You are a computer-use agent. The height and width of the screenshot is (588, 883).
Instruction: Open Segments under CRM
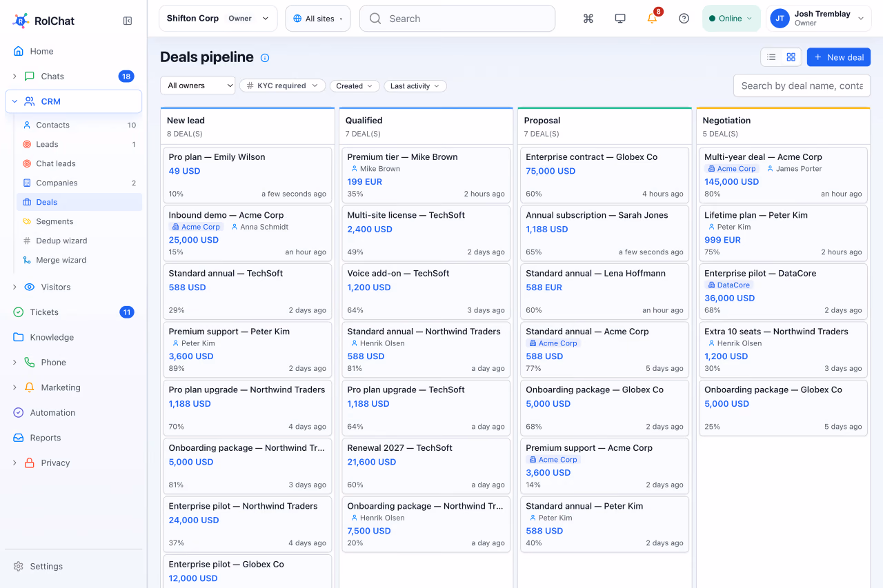[x=79, y=221]
